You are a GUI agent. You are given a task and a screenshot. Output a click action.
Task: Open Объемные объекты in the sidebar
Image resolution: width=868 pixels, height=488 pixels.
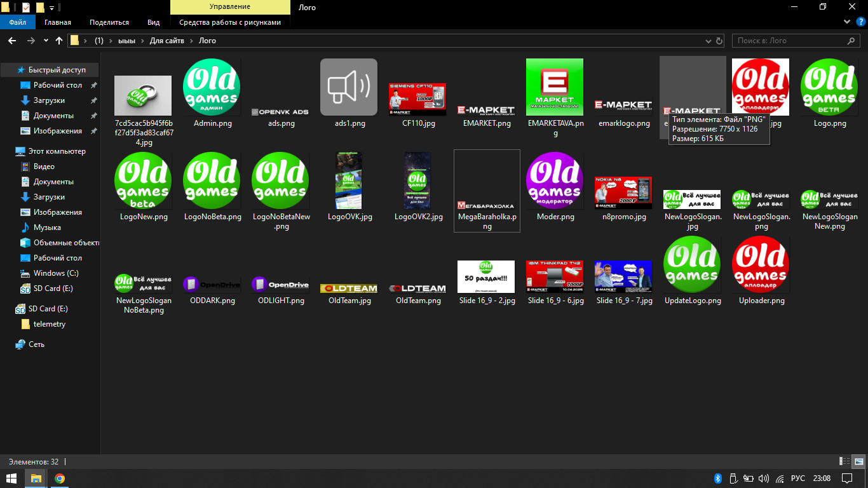tap(60, 243)
